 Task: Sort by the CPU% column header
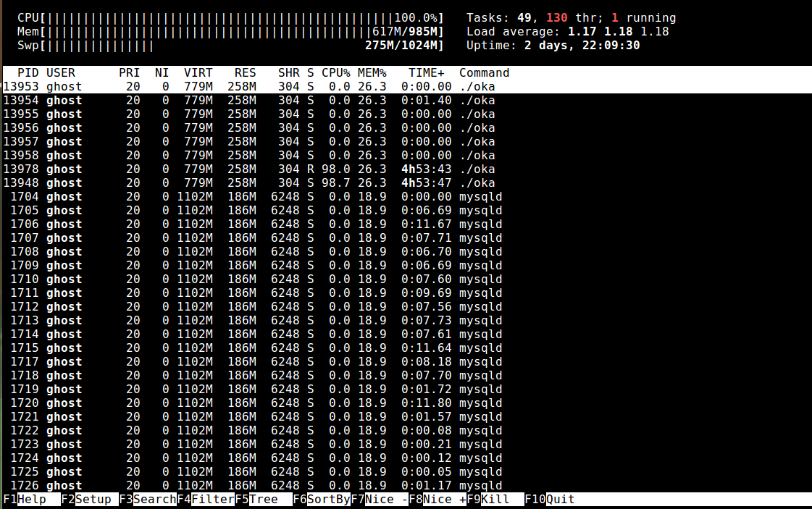tap(335, 73)
